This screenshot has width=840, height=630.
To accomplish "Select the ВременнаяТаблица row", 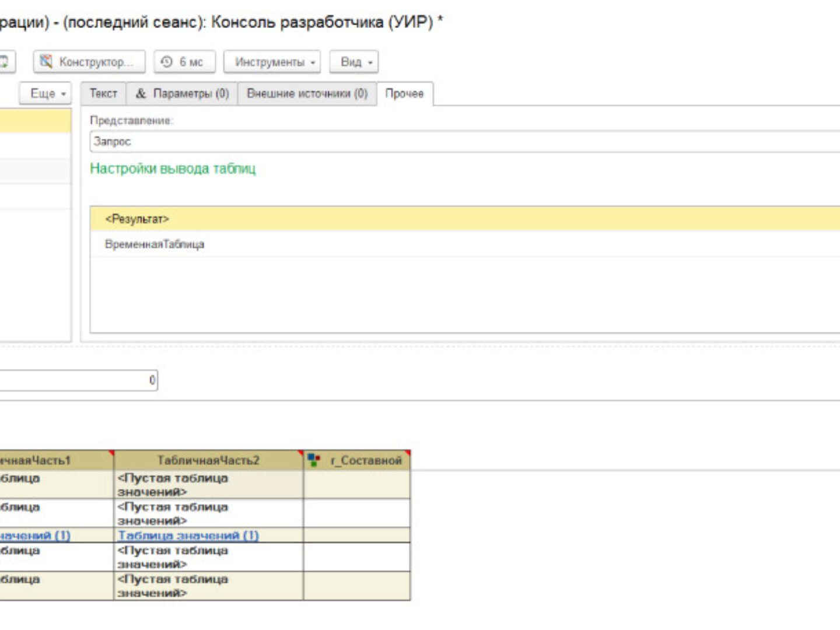I will pyautogui.click(x=155, y=244).
